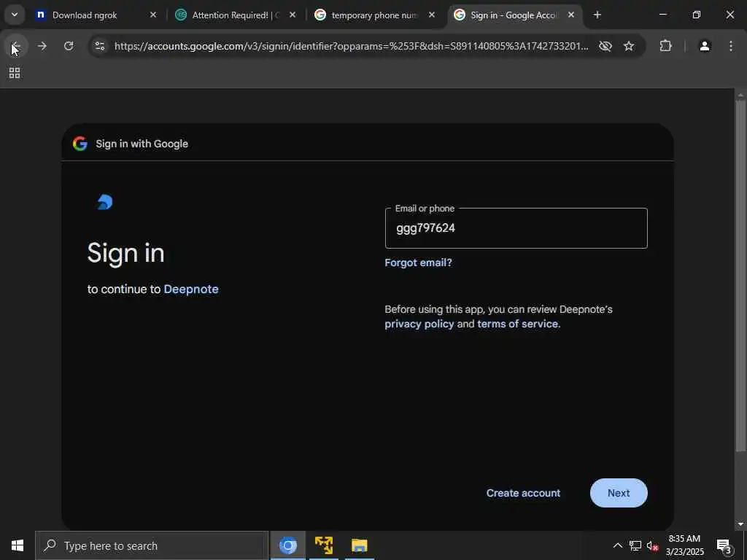This screenshot has height=560, width=747.
Task: Open the yellow app on the taskbar
Action: (324, 545)
